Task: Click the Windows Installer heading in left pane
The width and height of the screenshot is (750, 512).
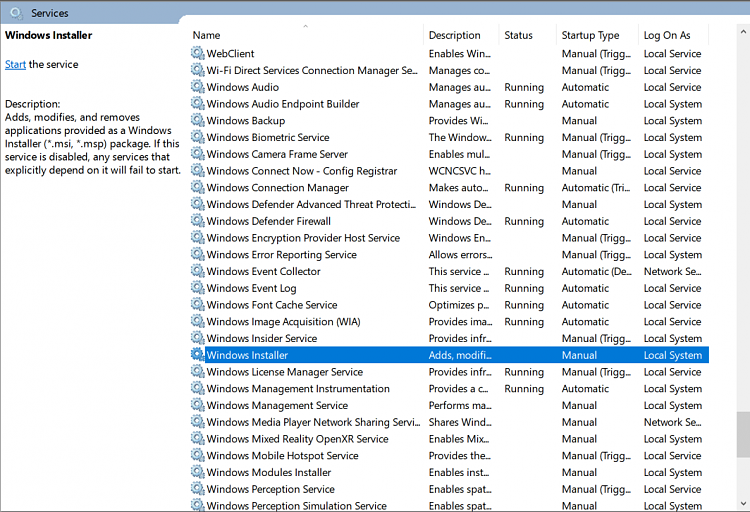Action: [48, 35]
